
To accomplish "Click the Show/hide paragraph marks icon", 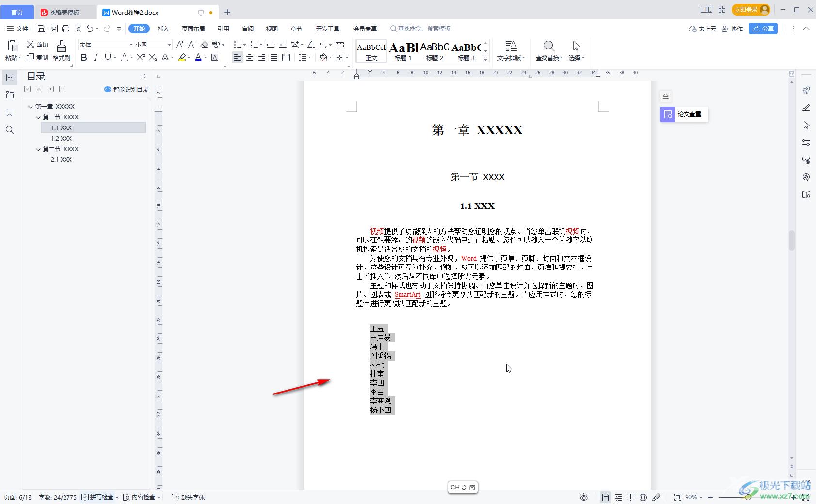I will pyautogui.click(x=323, y=45).
